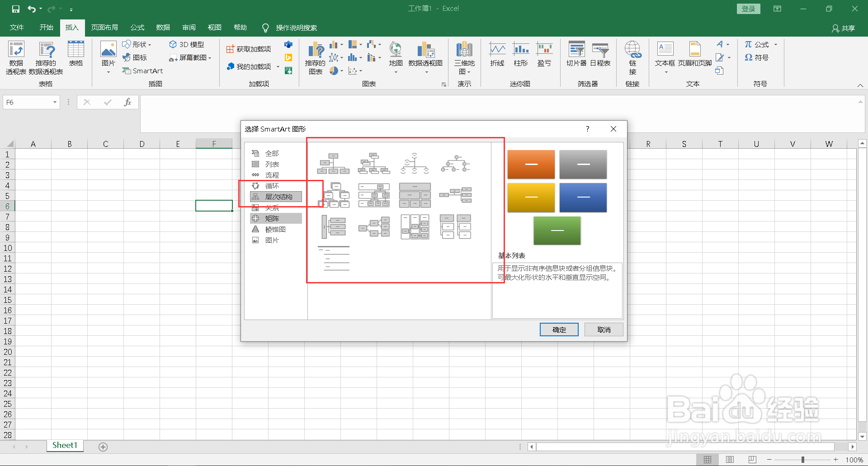The height and width of the screenshot is (466, 868).
Task: Insert a Column sparkline
Action: [x=521, y=54]
